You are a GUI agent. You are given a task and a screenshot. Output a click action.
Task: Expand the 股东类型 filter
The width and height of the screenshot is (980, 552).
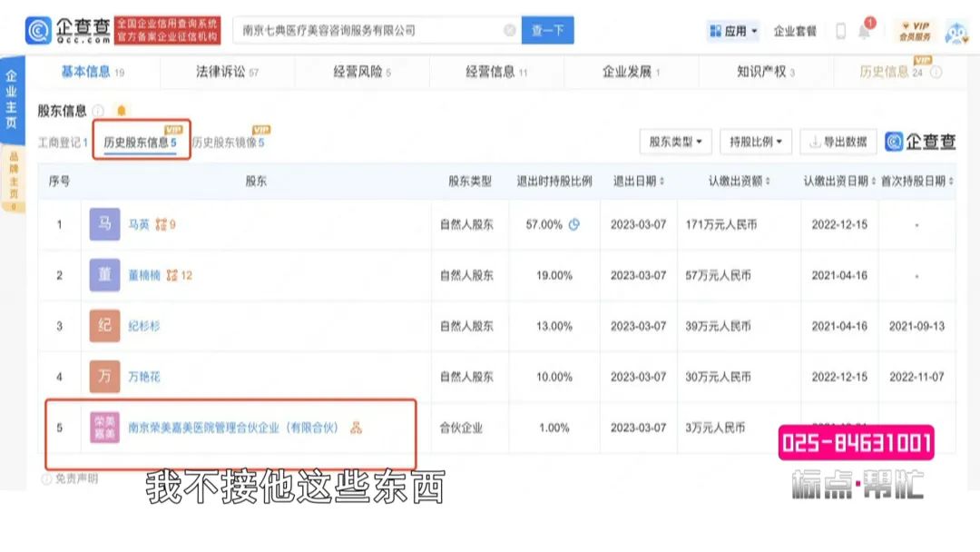tap(676, 142)
